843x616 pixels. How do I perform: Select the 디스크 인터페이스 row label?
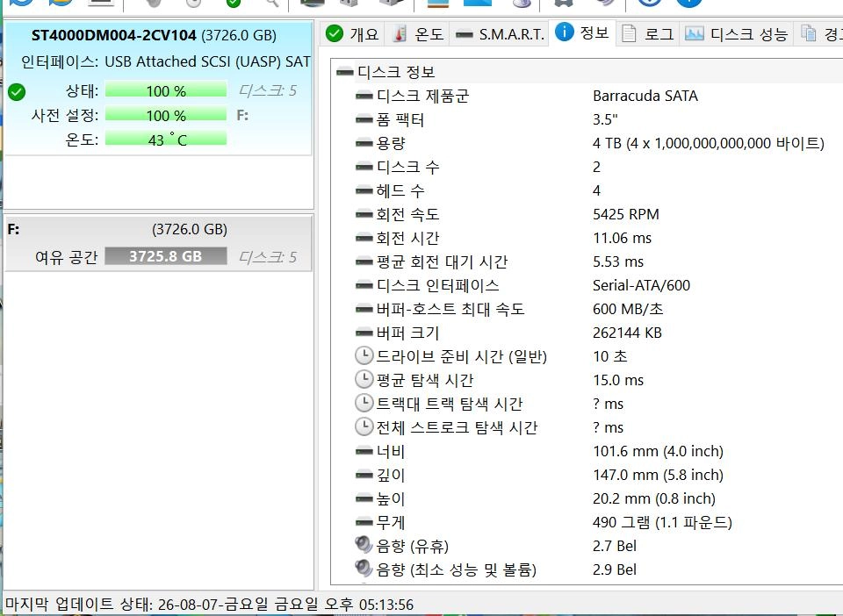tap(437, 285)
